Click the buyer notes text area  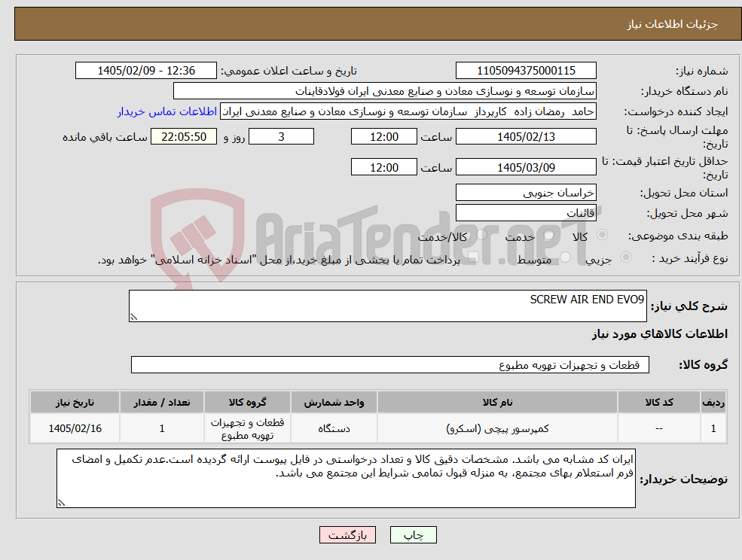tap(346, 478)
